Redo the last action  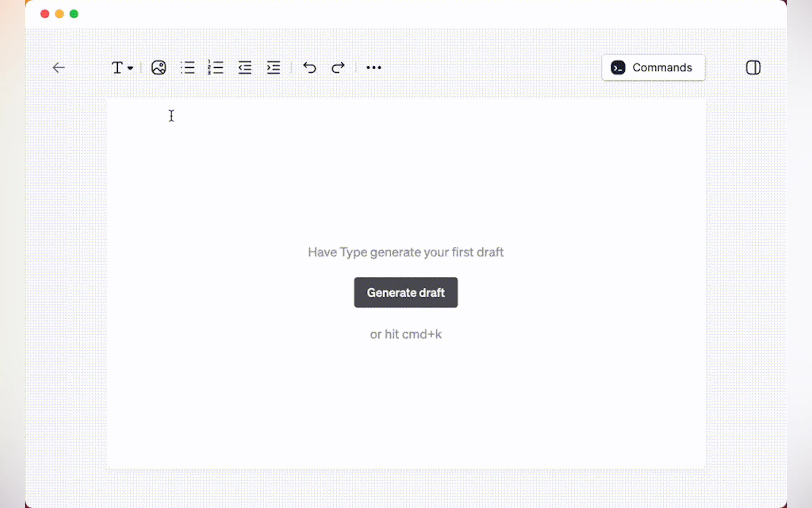[338, 67]
